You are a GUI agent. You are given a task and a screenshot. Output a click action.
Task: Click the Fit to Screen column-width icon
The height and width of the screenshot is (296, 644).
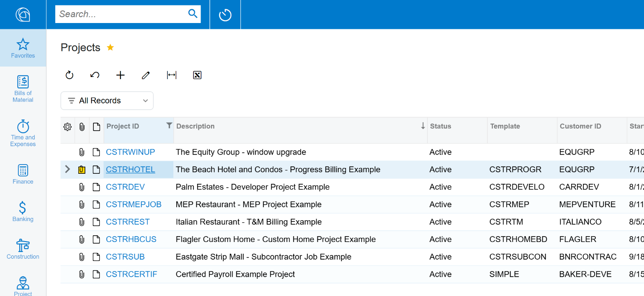tap(172, 75)
